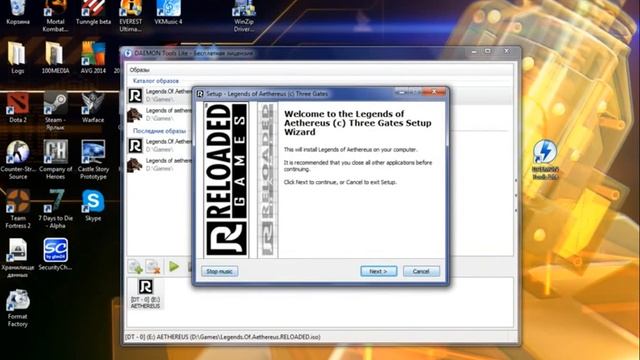640x360 pixels.
Task: Select the Warface desktop shortcut
Action: click(93, 108)
